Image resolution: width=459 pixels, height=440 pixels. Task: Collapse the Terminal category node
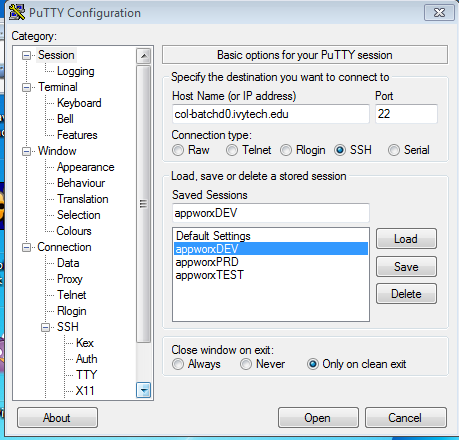pos(27,87)
